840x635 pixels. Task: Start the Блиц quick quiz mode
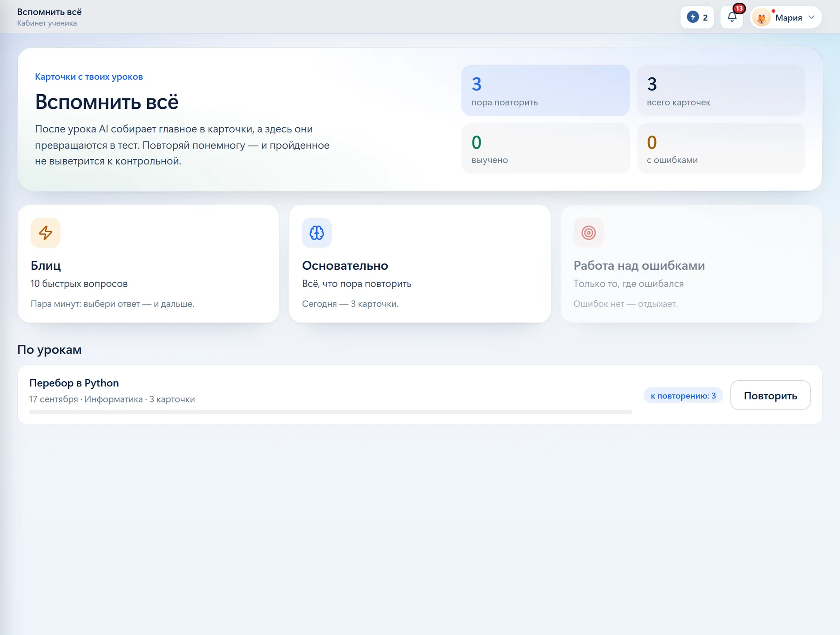[148, 264]
